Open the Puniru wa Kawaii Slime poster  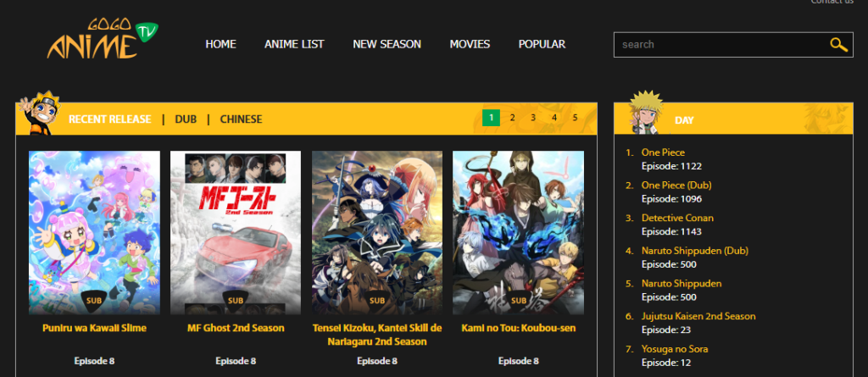click(94, 232)
